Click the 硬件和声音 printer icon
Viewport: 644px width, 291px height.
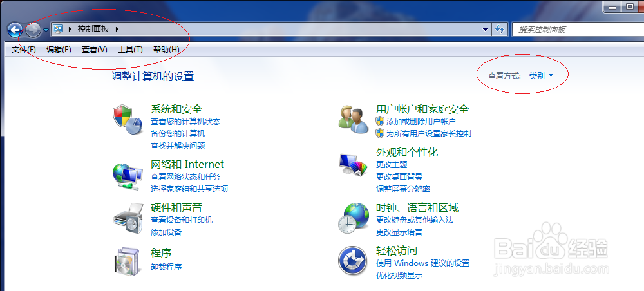(x=128, y=218)
